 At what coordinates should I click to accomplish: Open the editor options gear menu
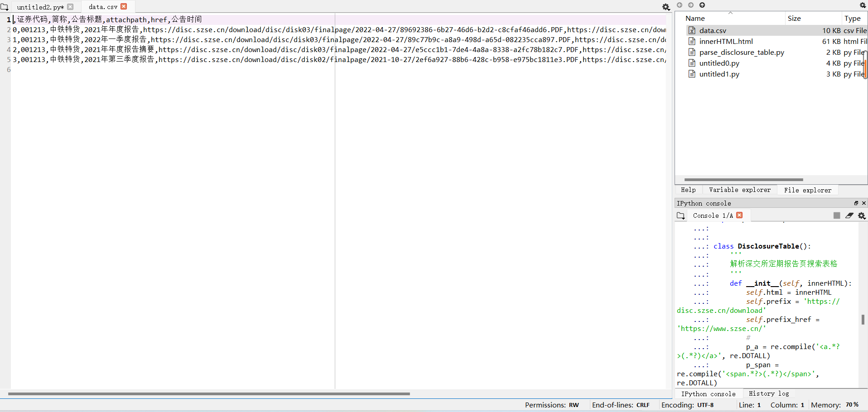(666, 7)
